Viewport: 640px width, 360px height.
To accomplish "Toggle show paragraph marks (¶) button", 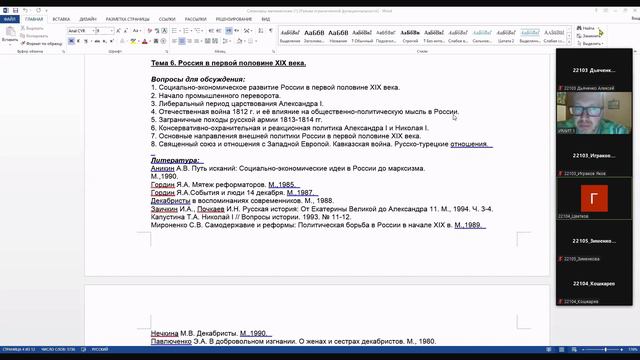I will pos(271,31).
